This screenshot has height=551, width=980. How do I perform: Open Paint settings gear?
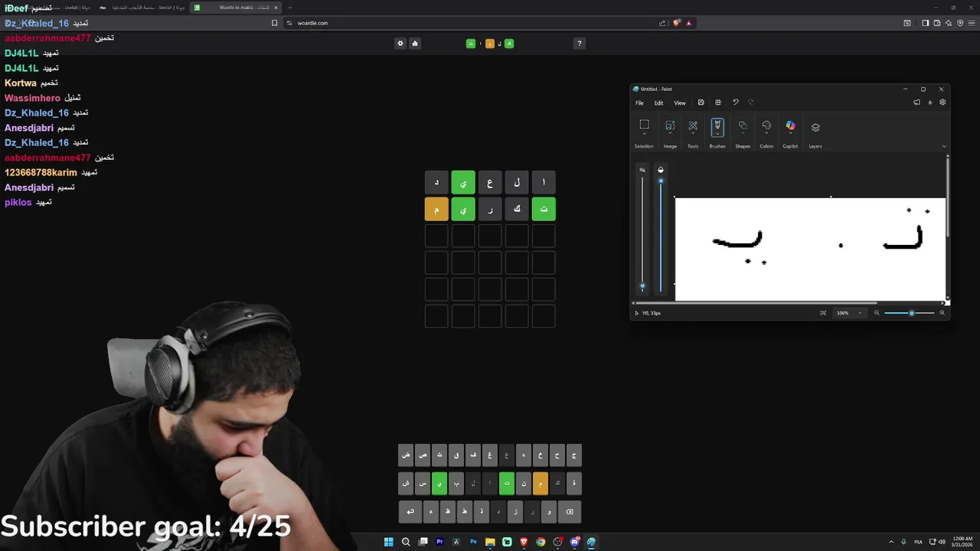pyautogui.click(x=942, y=103)
